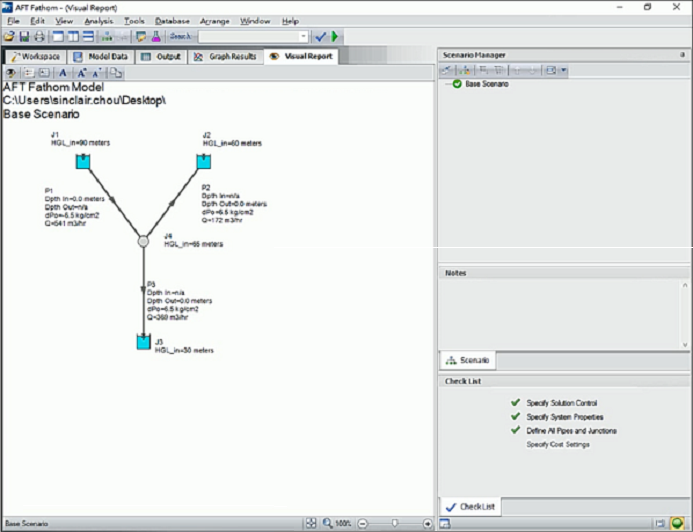Click the font 'A' icon
This screenshot has width=693, height=532.
pyautogui.click(x=63, y=73)
